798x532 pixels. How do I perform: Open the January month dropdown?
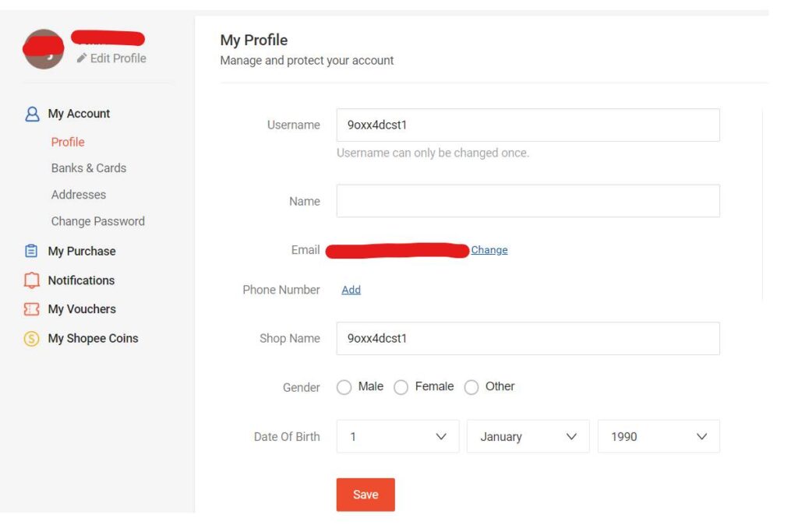pos(528,436)
